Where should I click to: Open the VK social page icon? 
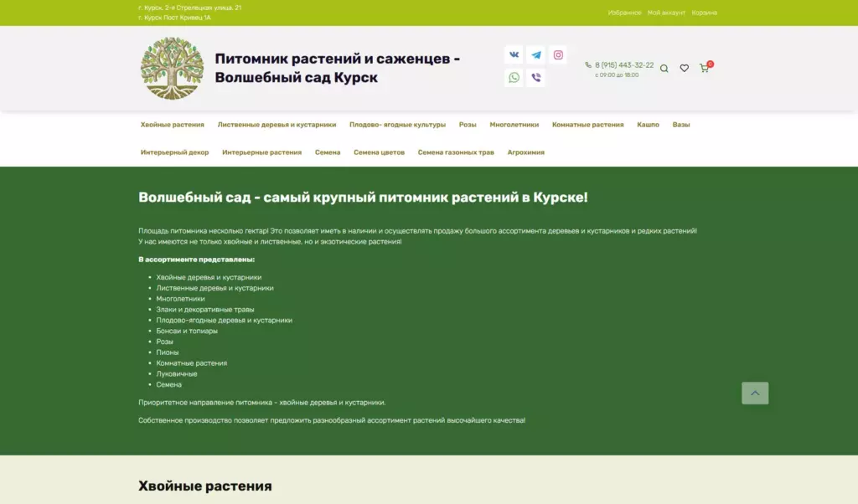click(514, 54)
